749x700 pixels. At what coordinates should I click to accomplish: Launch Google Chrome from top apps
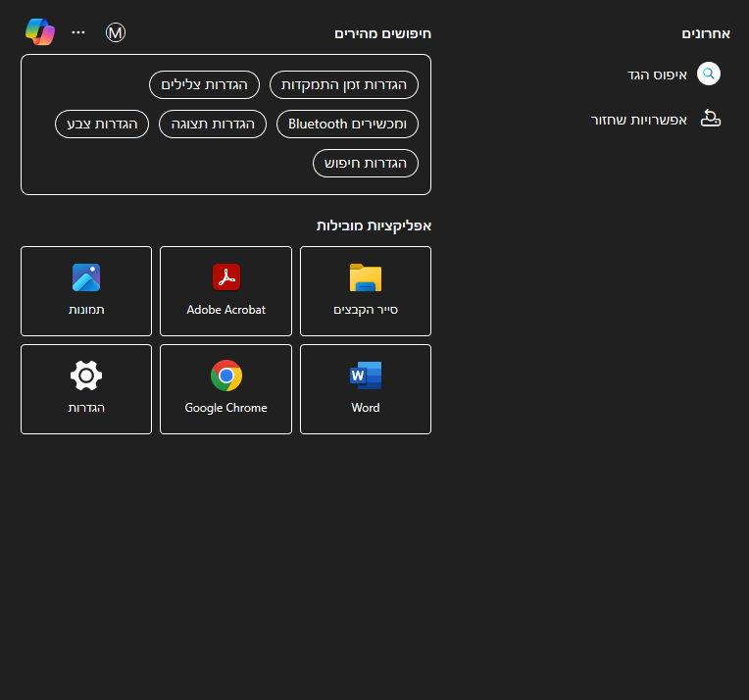click(x=225, y=389)
